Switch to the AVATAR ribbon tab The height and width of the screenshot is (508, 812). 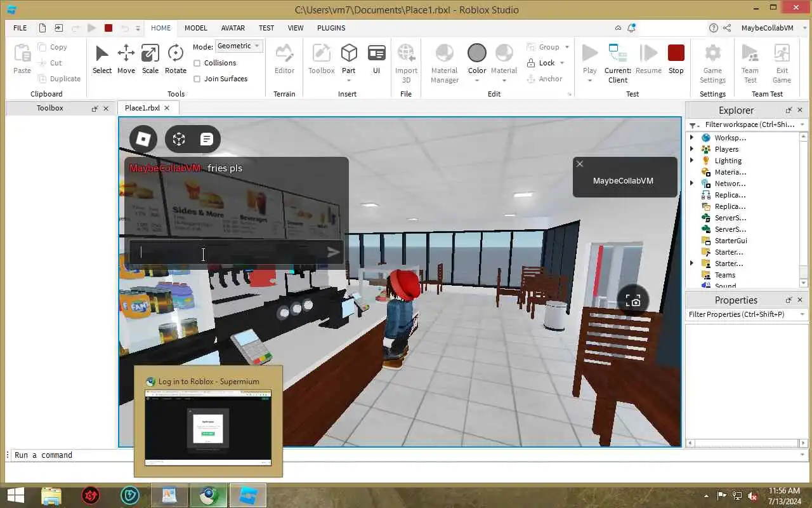pyautogui.click(x=233, y=28)
